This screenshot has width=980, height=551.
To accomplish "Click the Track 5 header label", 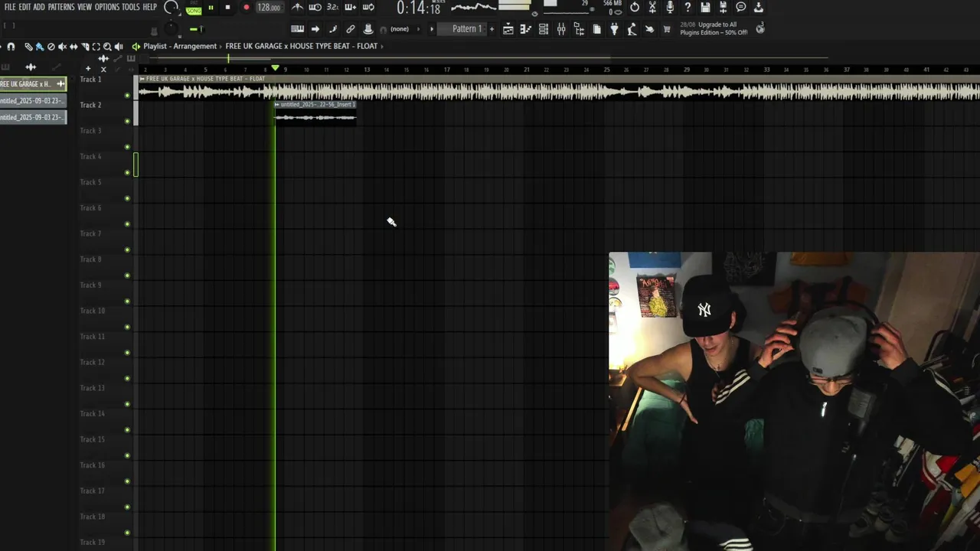I will 90,182.
